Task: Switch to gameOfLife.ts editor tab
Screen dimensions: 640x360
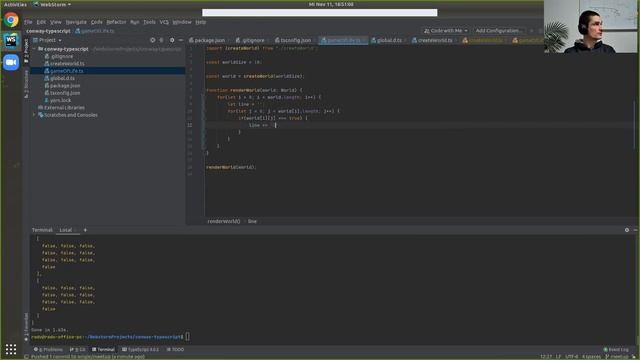Action: pos(344,40)
